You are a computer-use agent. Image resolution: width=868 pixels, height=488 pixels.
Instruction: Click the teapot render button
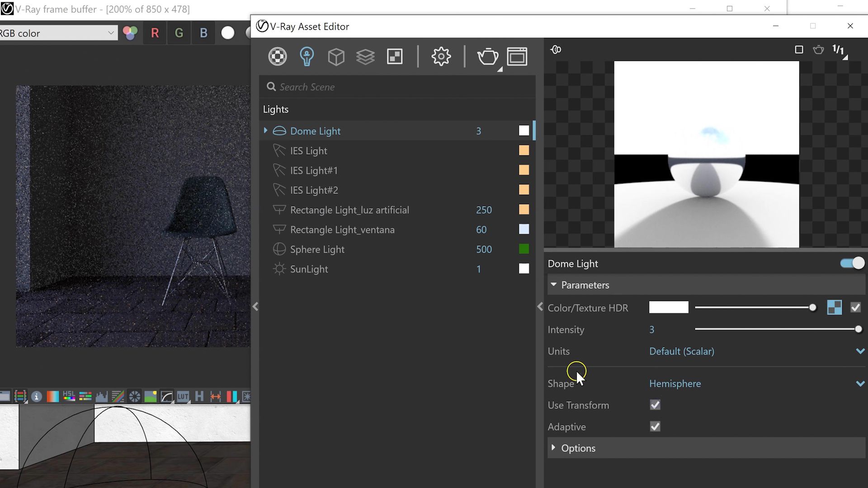487,56
